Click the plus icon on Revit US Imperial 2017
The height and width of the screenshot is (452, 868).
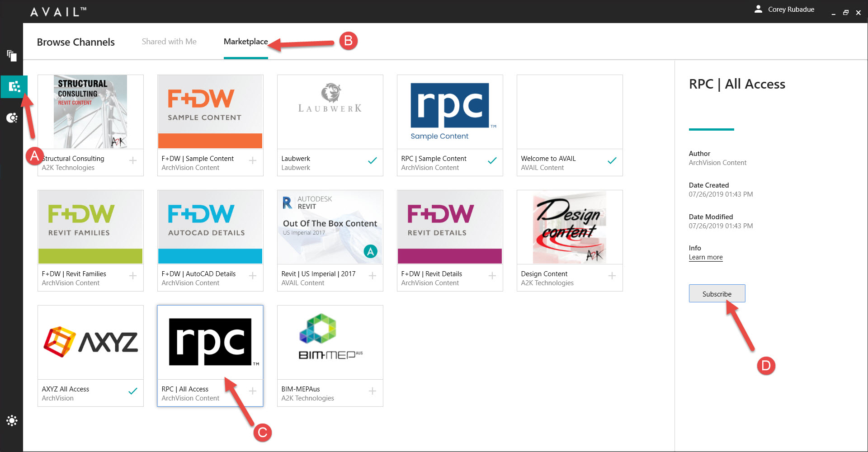[x=373, y=276]
